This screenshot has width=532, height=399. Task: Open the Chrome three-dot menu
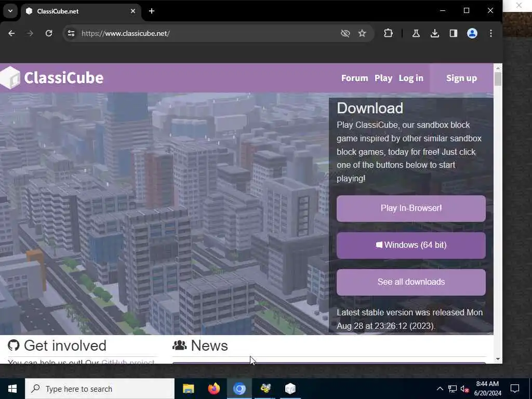[491, 33]
